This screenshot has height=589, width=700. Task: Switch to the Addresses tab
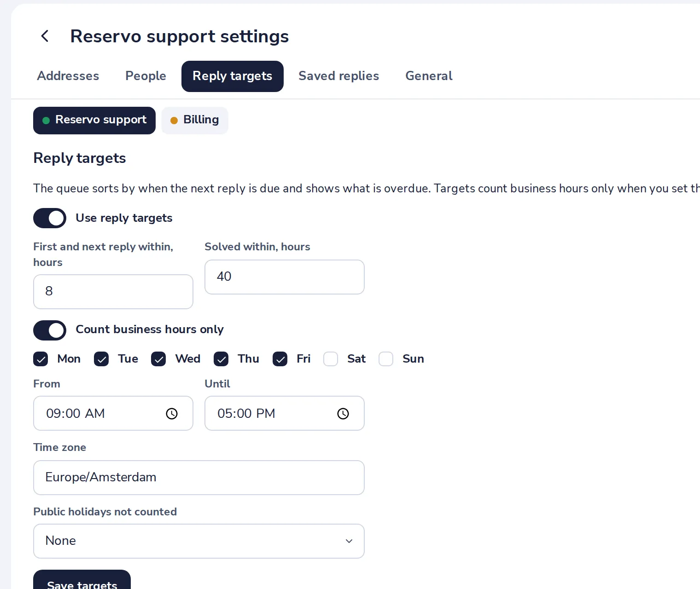pyautogui.click(x=68, y=76)
